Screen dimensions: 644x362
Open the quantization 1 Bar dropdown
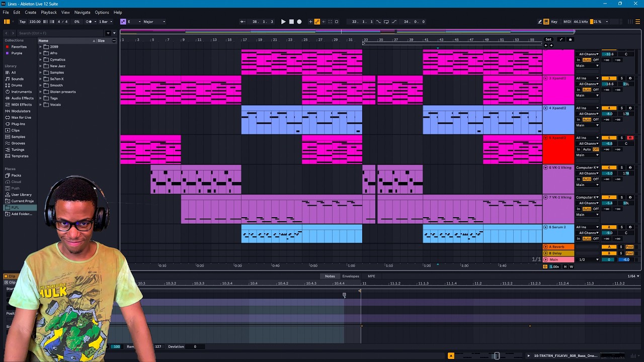click(105, 22)
